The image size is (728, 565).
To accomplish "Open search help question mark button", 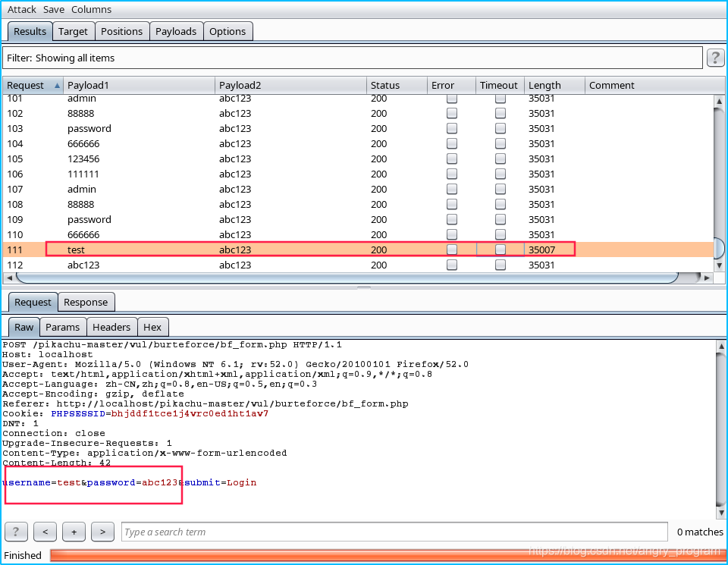I will pyautogui.click(x=16, y=532).
